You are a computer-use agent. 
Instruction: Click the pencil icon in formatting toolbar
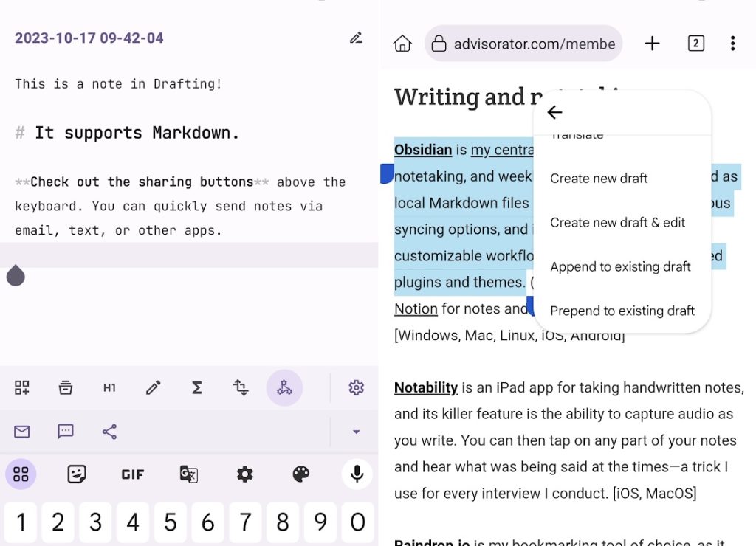[154, 387]
